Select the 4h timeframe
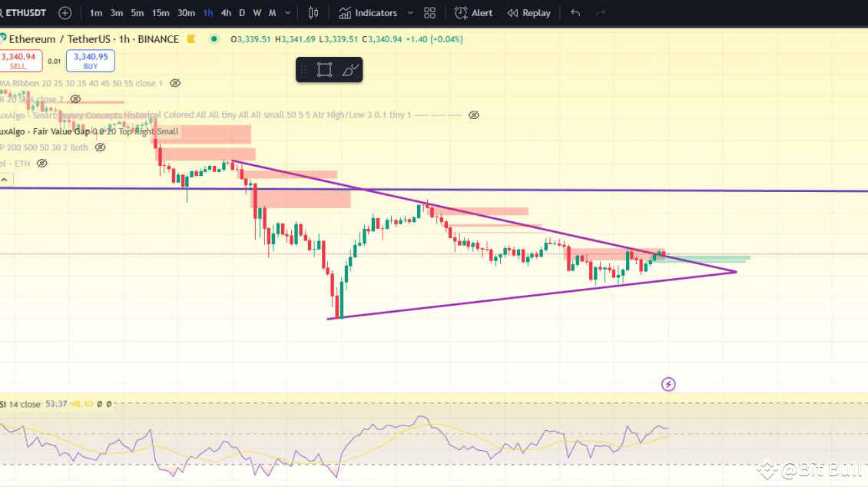This screenshot has width=868, height=487. [x=225, y=12]
